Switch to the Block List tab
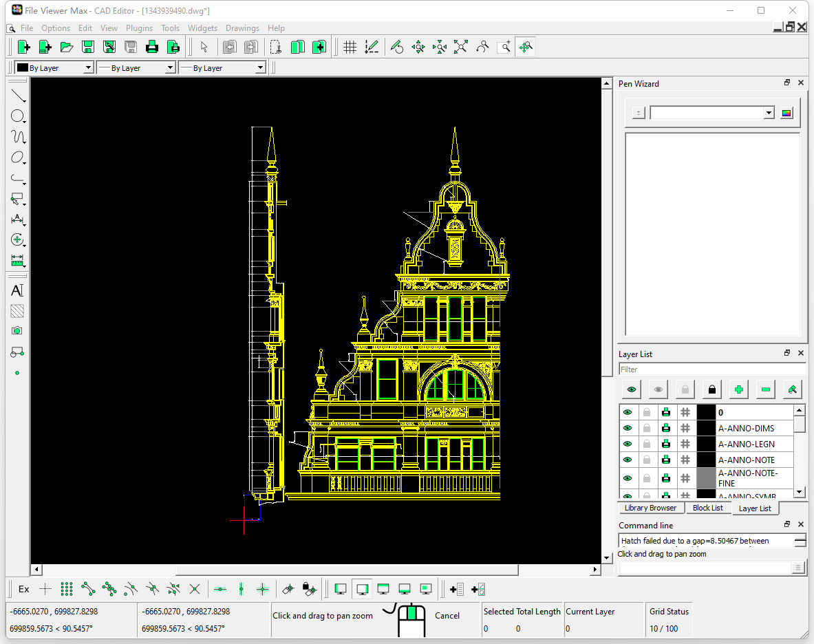The image size is (814, 644). coord(709,508)
